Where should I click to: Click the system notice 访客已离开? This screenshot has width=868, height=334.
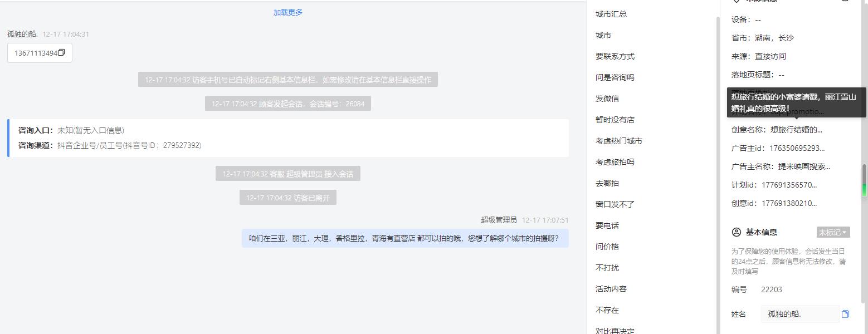point(288,198)
